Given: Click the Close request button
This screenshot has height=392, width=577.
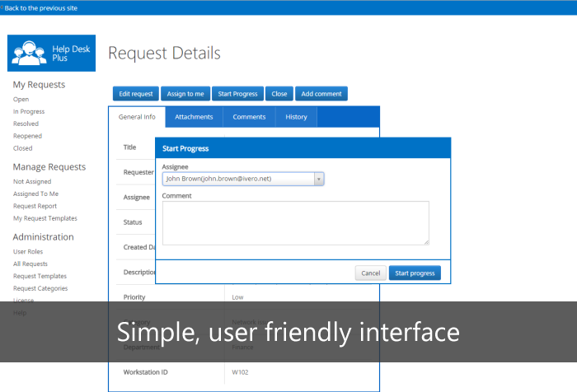Looking at the screenshot, I should 279,94.
